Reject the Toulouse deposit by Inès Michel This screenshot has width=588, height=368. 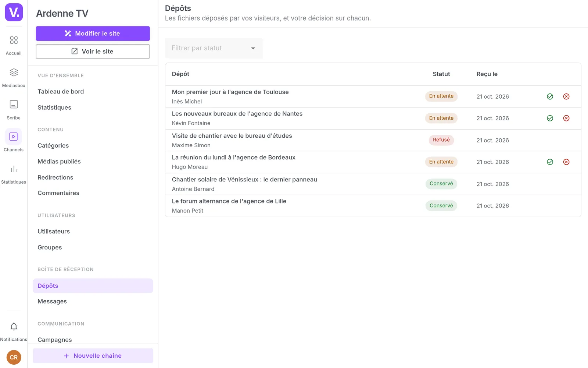566,96
